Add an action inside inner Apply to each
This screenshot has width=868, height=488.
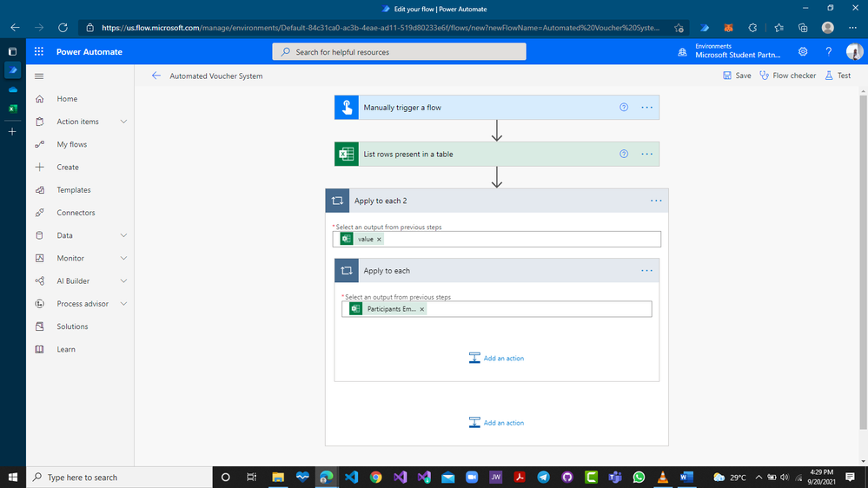tap(496, 358)
